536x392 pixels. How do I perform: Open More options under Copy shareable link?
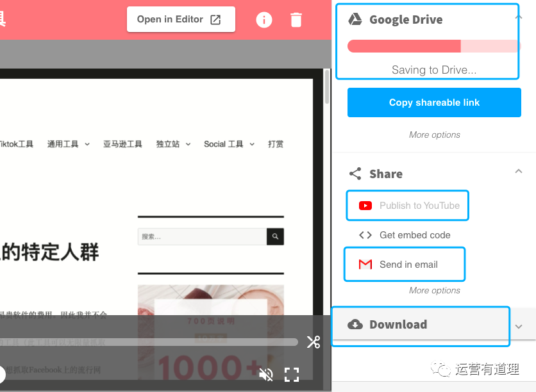(435, 135)
